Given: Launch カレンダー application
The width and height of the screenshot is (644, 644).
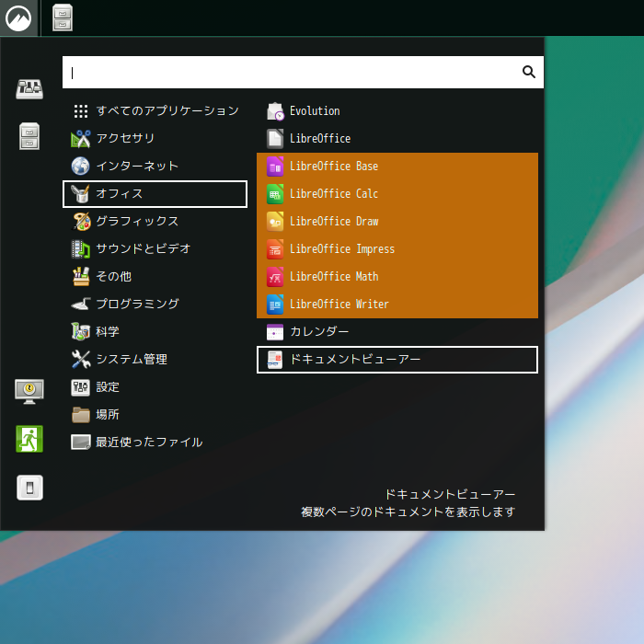Looking at the screenshot, I should pos(397,332).
